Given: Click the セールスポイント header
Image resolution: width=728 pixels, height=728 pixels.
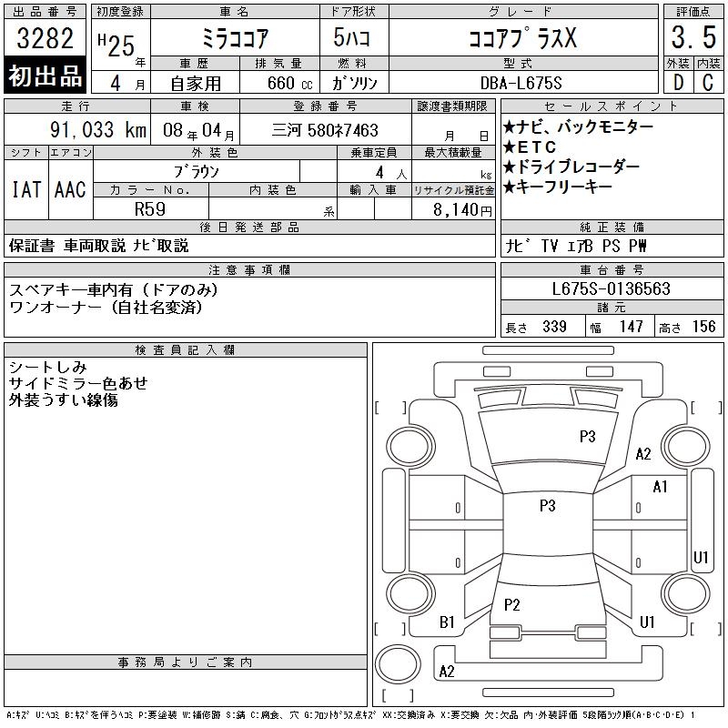Looking at the screenshot, I should [x=612, y=106].
